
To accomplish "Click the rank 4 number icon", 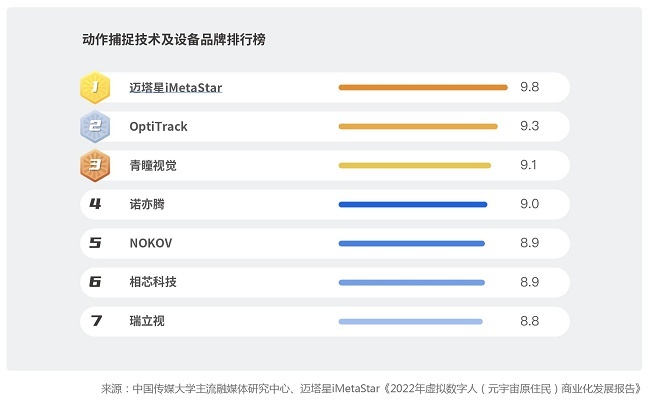I will coord(95,204).
